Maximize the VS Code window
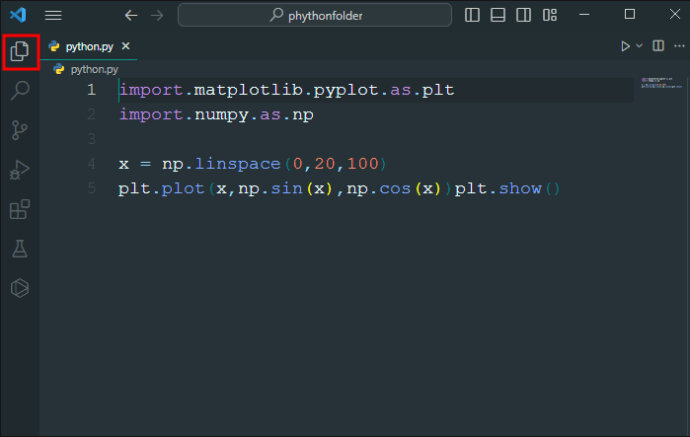 click(x=630, y=15)
